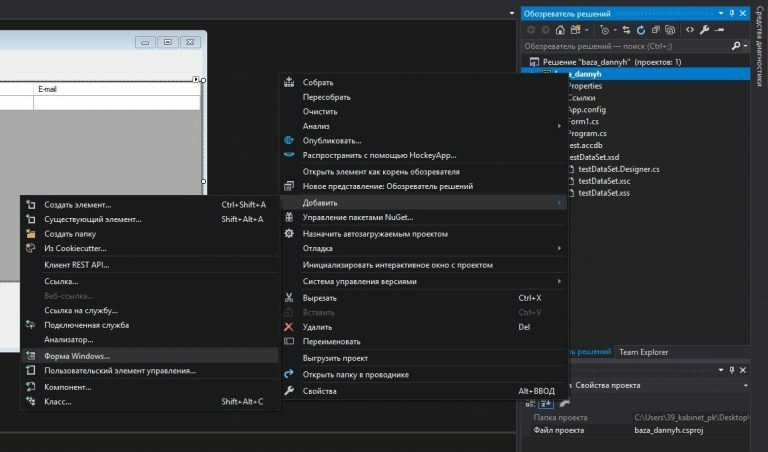
Task: Click the gear icon beside Назначить автозагружаемым проектом
Action: click(289, 234)
